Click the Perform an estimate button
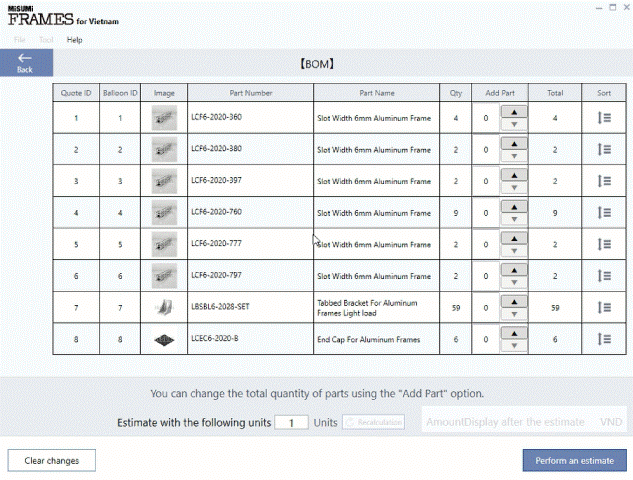The width and height of the screenshot is (633, 480). coord(574,460)
